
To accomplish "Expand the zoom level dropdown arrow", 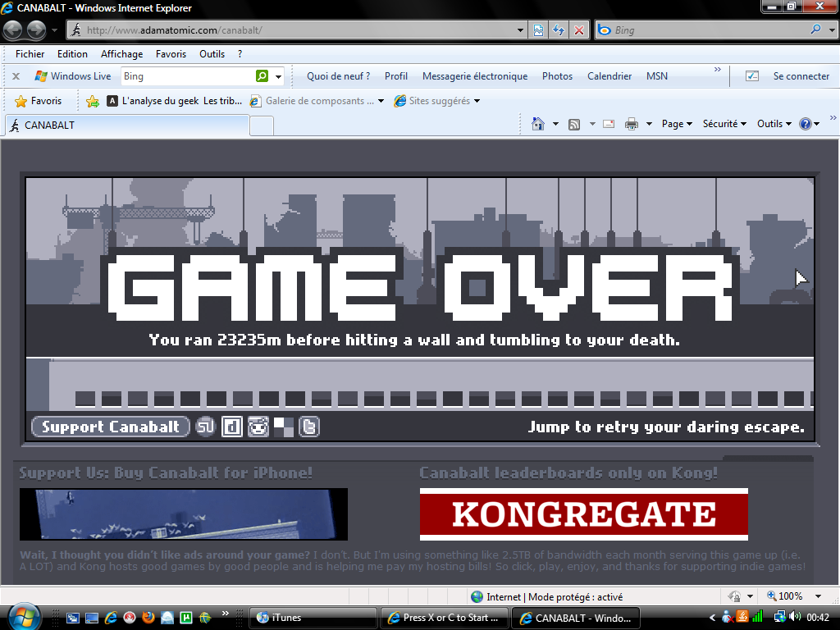I will tap(818, 596).
